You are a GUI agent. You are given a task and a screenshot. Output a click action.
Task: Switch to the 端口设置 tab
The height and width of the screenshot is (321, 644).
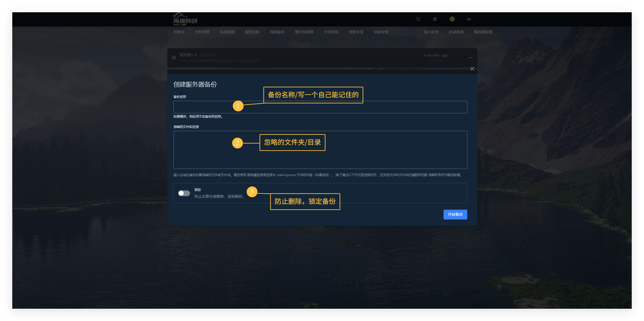coord(431,32)
